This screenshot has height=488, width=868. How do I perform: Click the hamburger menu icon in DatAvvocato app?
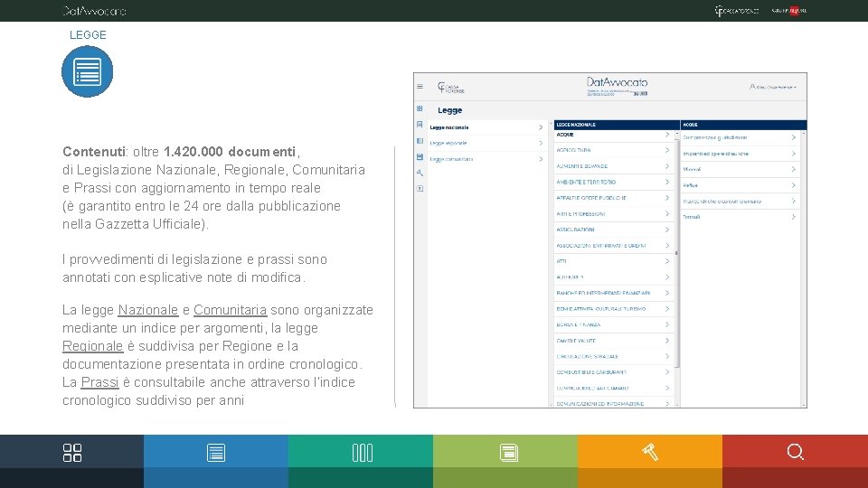click(x=420, y=87)
